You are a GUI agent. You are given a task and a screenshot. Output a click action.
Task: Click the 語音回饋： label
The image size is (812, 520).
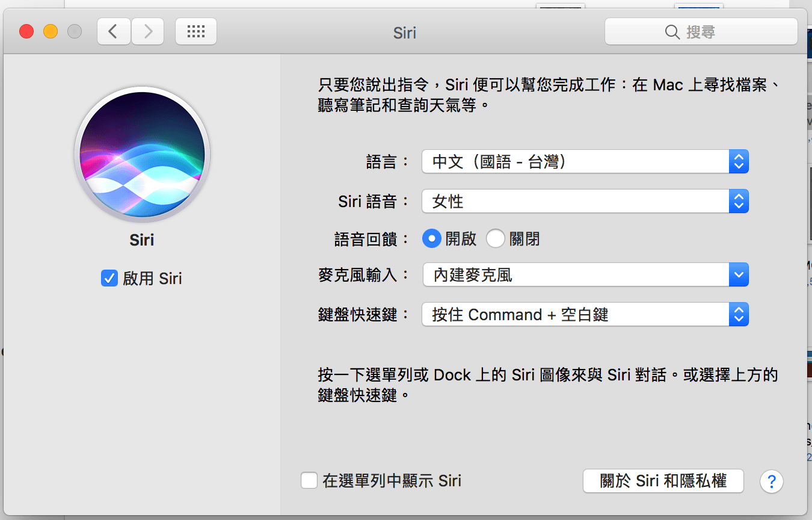point(372,240)
